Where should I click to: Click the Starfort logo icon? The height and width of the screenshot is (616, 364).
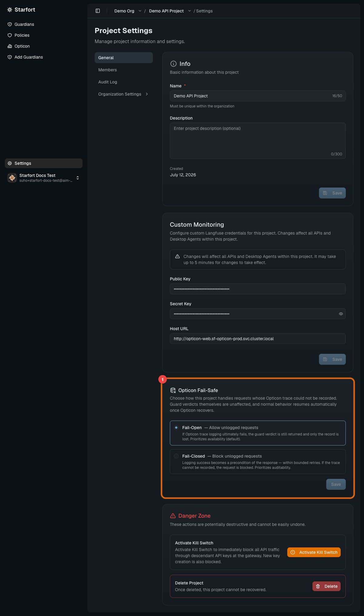(x=10, y=10)
